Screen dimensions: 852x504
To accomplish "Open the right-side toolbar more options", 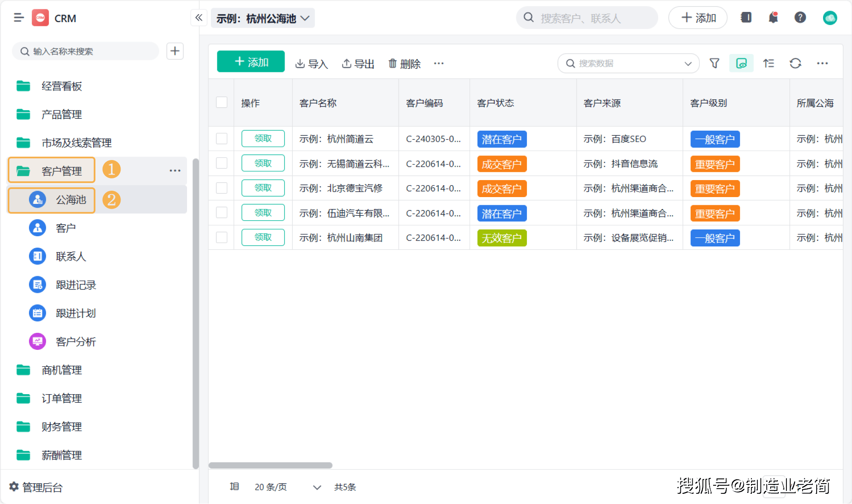I will click(822, 63).
